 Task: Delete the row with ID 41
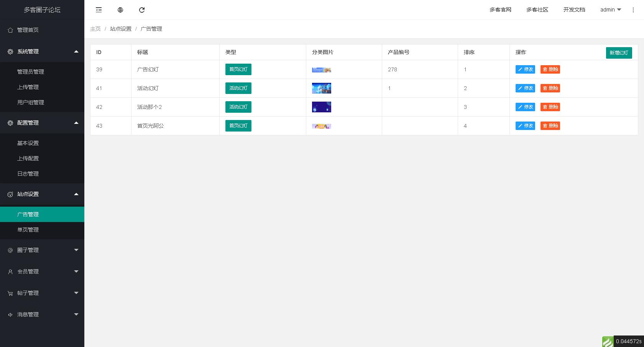pos(550,88)
